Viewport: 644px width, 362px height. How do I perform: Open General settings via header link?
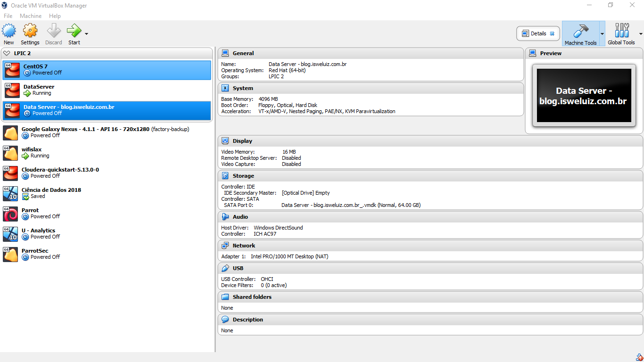point(243,53)
